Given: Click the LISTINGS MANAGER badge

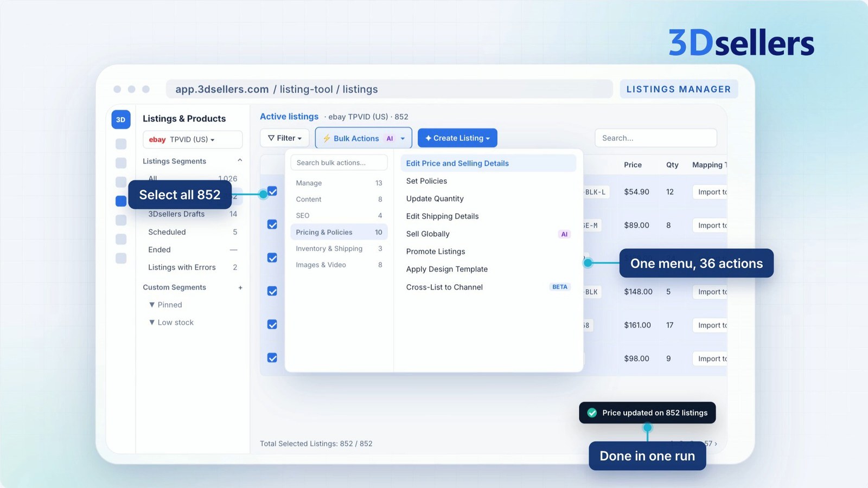Looking at the screenshot, I should (x=679, y=89).
